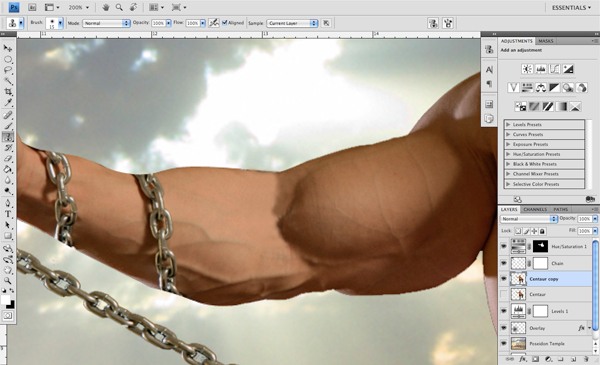Image resolution: width=600 pixels, height=365 pixels.
Task: Switch to the Channels tab
Action: 535,209
